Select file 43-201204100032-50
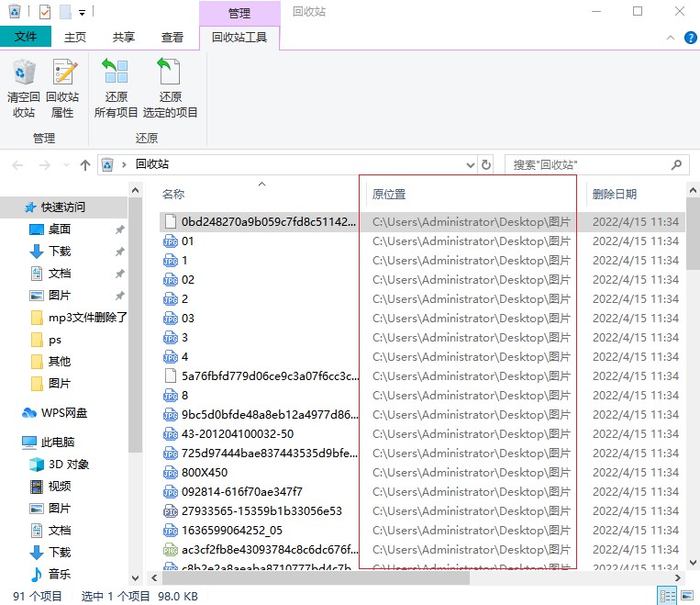The image size is (700, 605). click(237, 434)
